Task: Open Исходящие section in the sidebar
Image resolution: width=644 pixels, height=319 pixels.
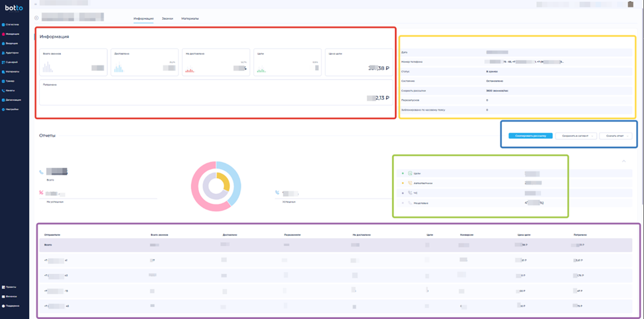Action: tap(12, 34)
